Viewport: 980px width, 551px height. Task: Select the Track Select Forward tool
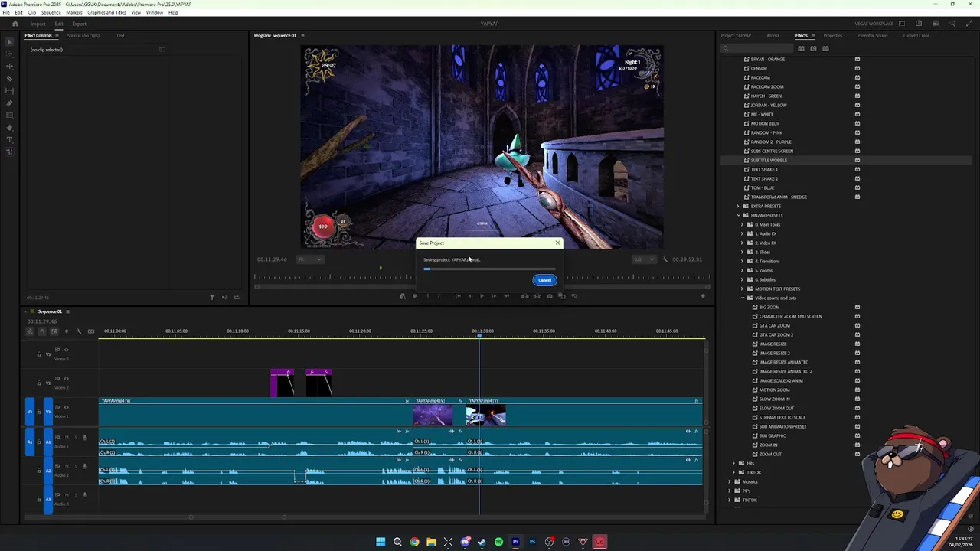point(9,54)
